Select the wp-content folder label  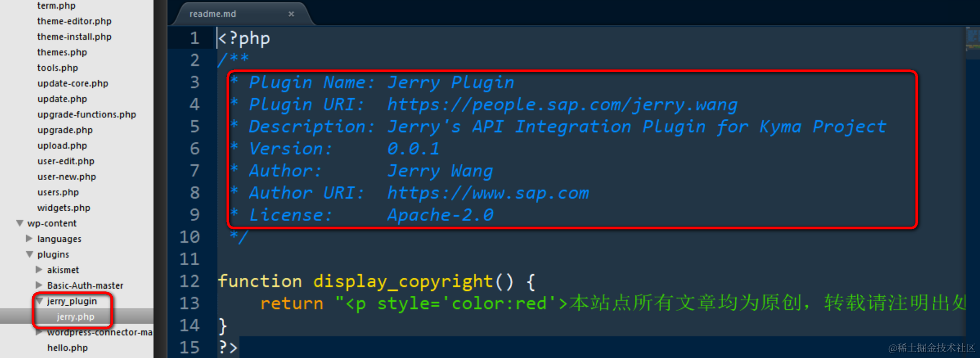[52, 223]
